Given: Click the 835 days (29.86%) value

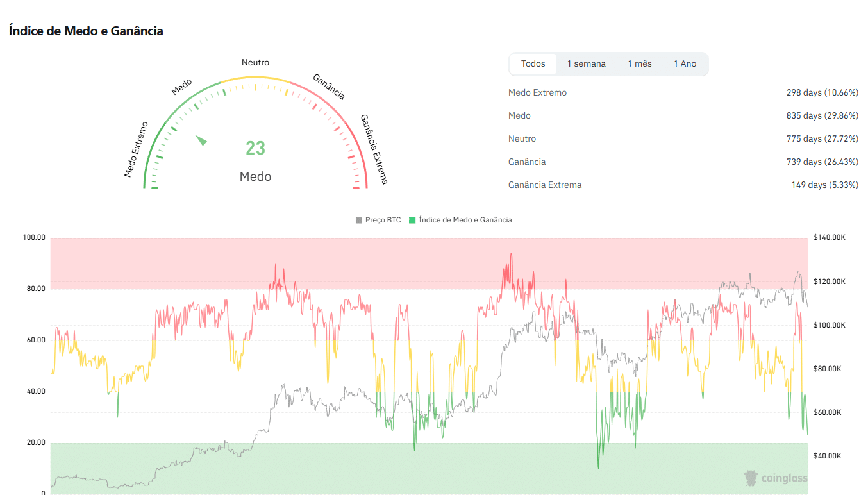Looking at the screenshot, I should [x=822, y=115].
